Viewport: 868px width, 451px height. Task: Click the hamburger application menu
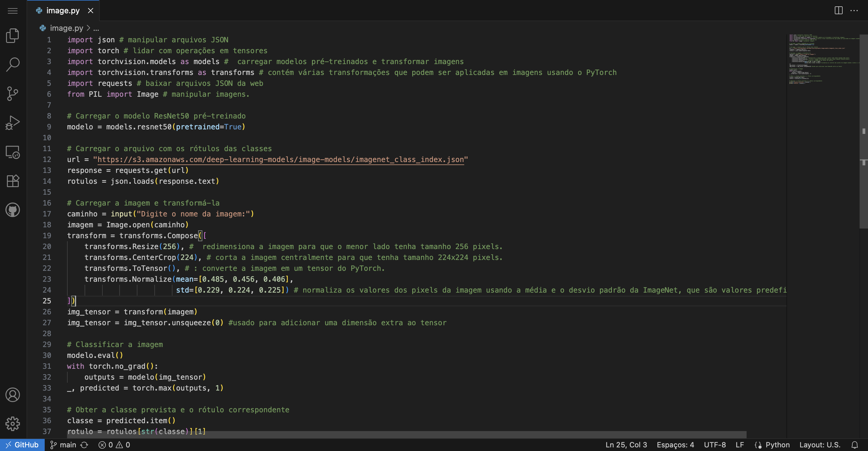point(13,11)
